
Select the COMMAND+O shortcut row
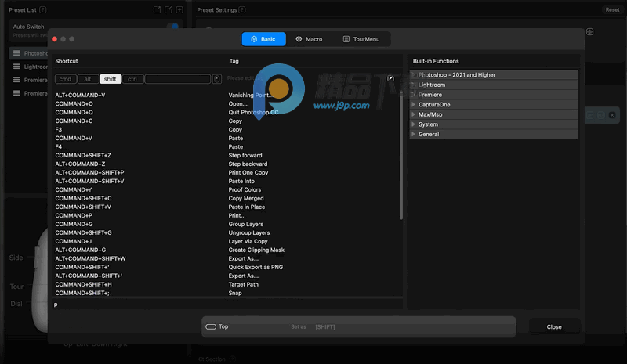pos(227,104)
